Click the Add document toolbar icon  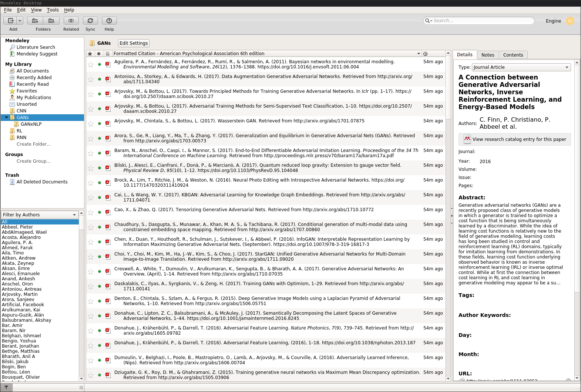pyautogui.click(x=10, y=21)
